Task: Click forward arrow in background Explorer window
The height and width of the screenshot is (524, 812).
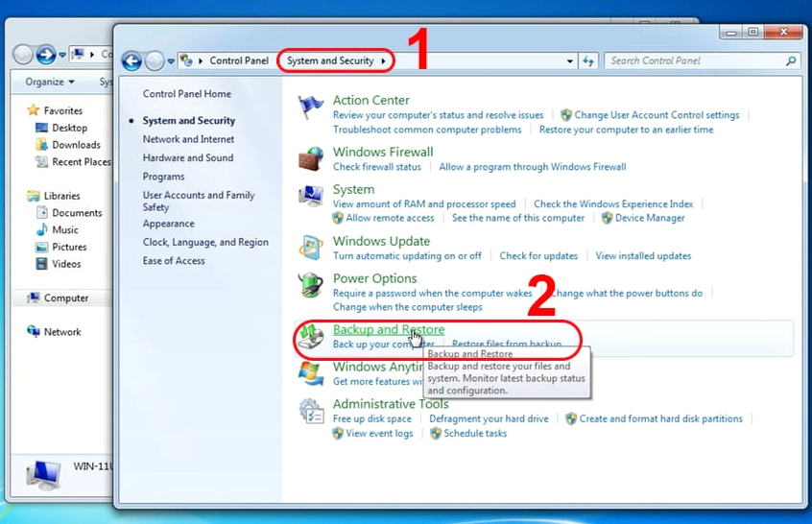Action: tap(45, 54)
